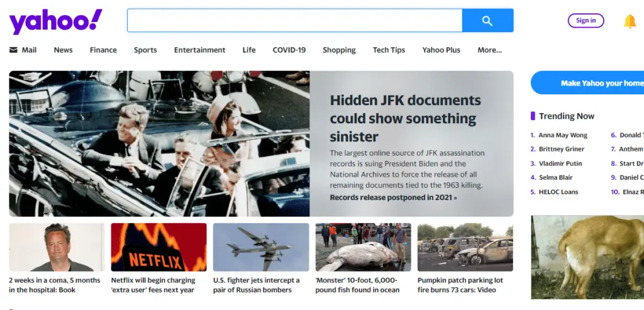The height and width of the screenshot is (310, 644).
Task: Focus the Yahoo search input field
Action: point(294,21)
